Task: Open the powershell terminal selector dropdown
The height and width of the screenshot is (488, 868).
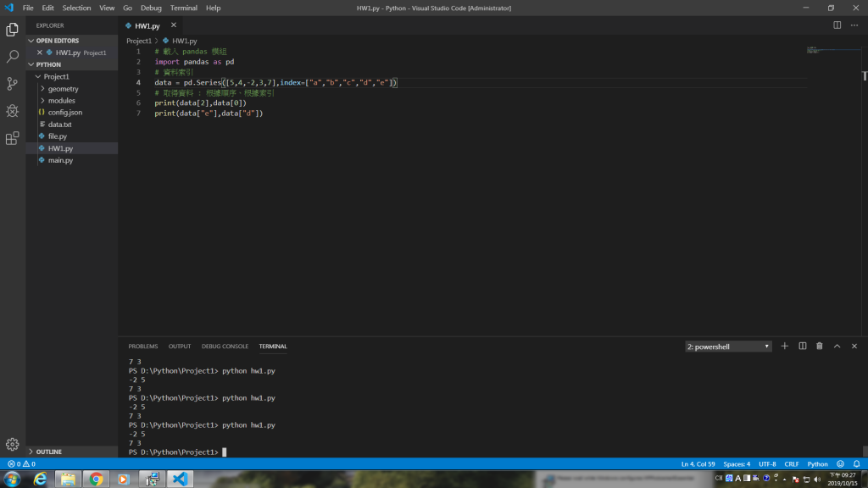Action: tap(728, 347)
